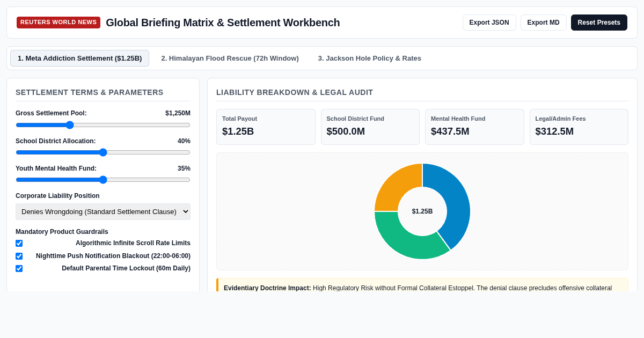Image resolution: width=644 pixels, height=338 pixels.
Task: Click the Evidentiary Doctrine Impact note
Action: (422, 285)
